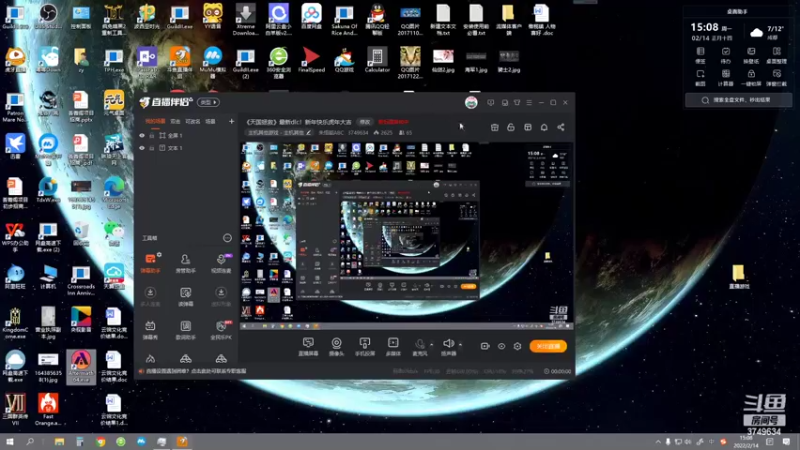Hide the 文本 1 source layer
The image size is (800, 450).
click(142, 148)
